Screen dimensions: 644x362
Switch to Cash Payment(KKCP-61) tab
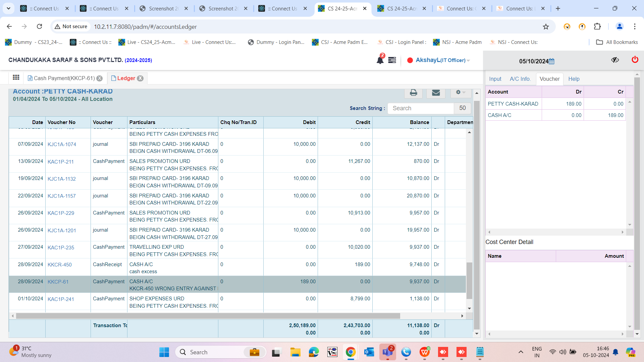pos(64,78)
